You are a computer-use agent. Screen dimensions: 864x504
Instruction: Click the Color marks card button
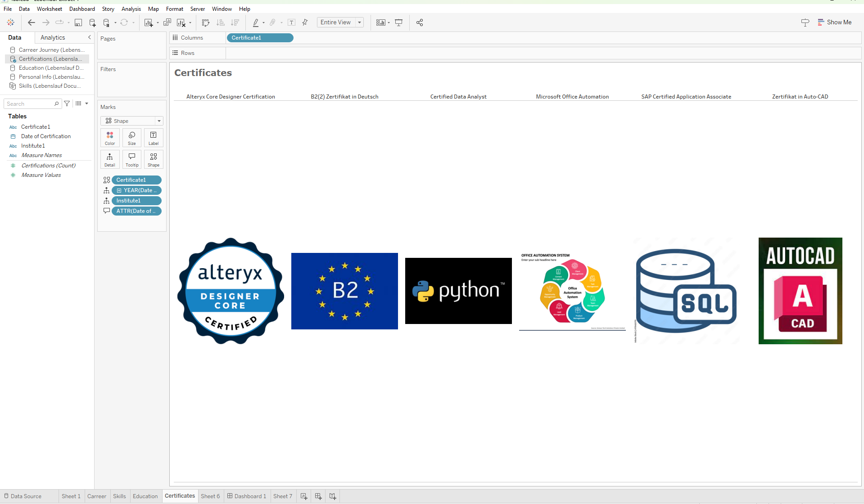point(110,138)
